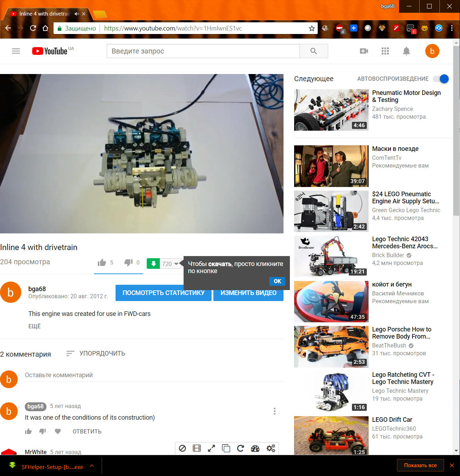
Task: Click the search magnifier button
Action: pos(314,51)
